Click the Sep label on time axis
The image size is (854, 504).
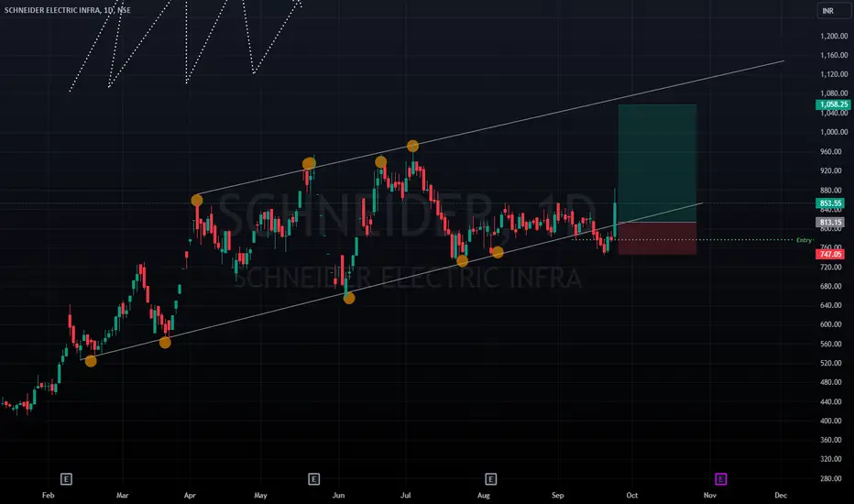point(557,495)
